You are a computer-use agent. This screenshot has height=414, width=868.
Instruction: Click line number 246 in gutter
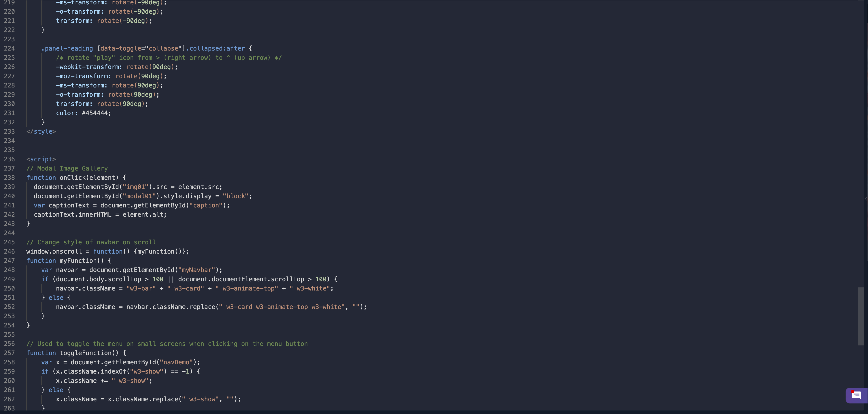[x=9, y=251]
